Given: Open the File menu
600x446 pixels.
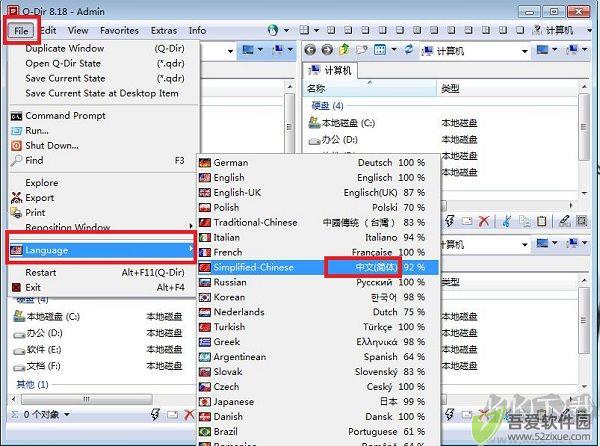Looking at the screenshot, I should coord(21,31).
